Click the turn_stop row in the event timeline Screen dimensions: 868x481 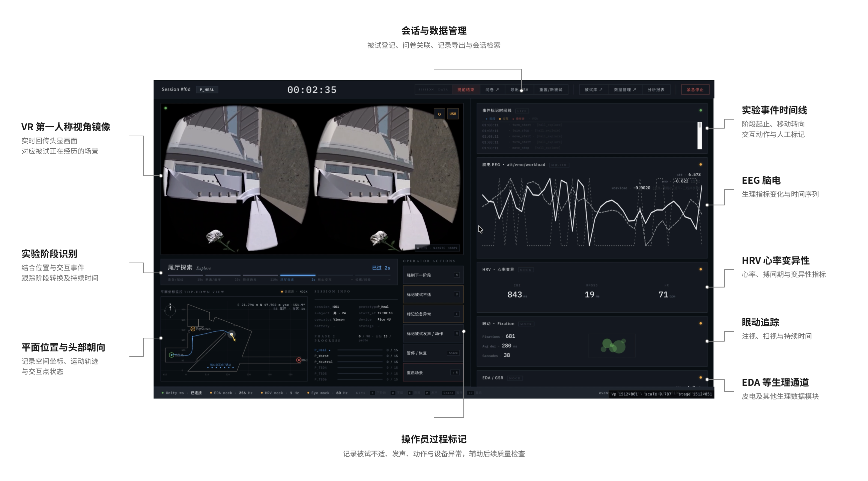click(590, 131)
